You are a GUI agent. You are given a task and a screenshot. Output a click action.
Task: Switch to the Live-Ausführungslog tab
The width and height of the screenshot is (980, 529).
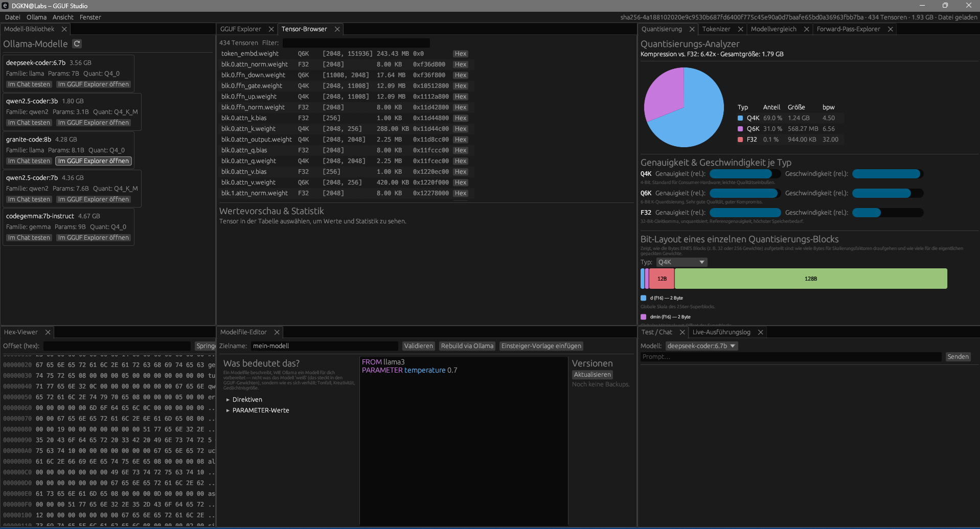721,332
